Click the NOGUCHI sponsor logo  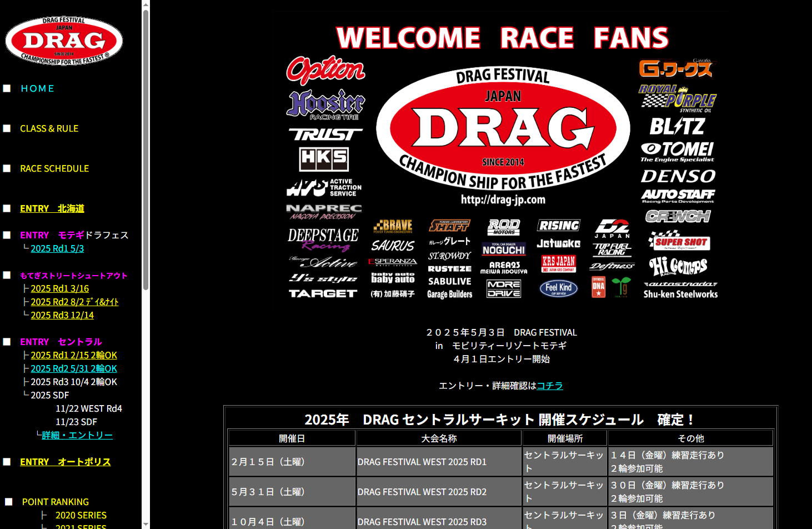coord(504,249)
